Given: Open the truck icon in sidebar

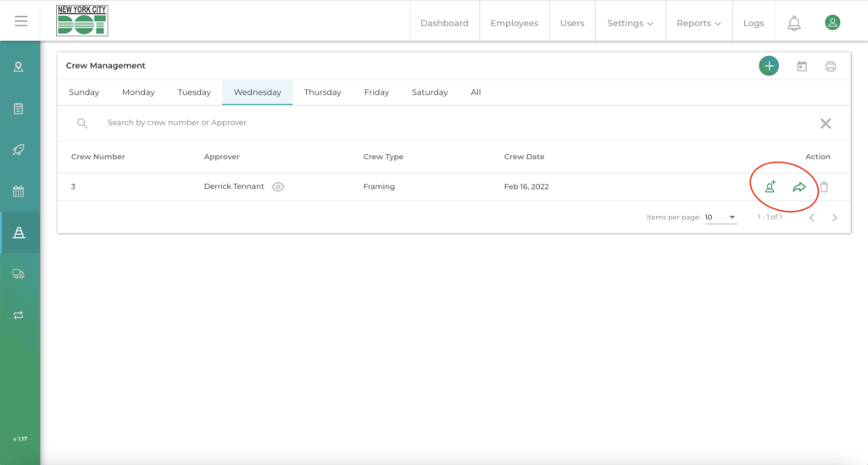Looking at the screenshot, I should tap(19, 274).
